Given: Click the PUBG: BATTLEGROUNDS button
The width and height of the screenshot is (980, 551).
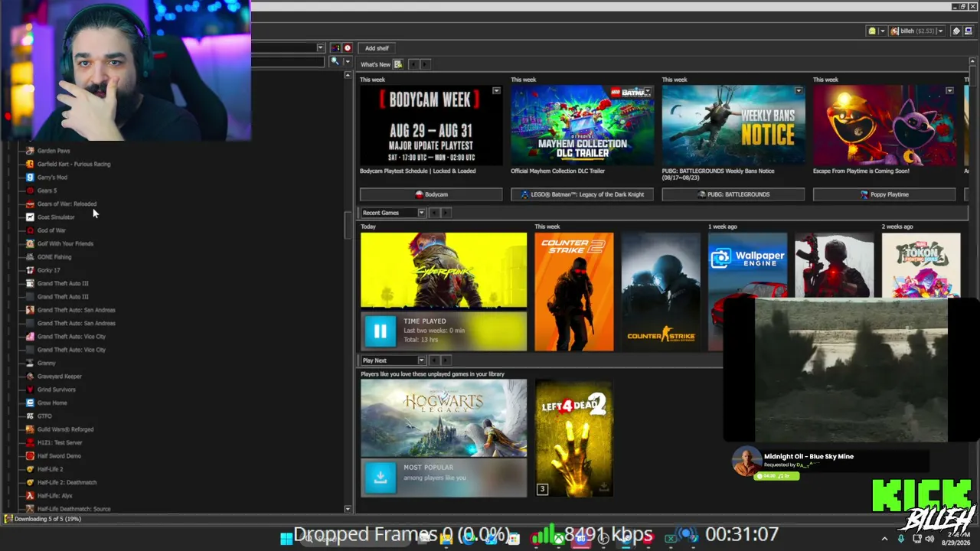Looking at the screenshot, I should [733, 194].
